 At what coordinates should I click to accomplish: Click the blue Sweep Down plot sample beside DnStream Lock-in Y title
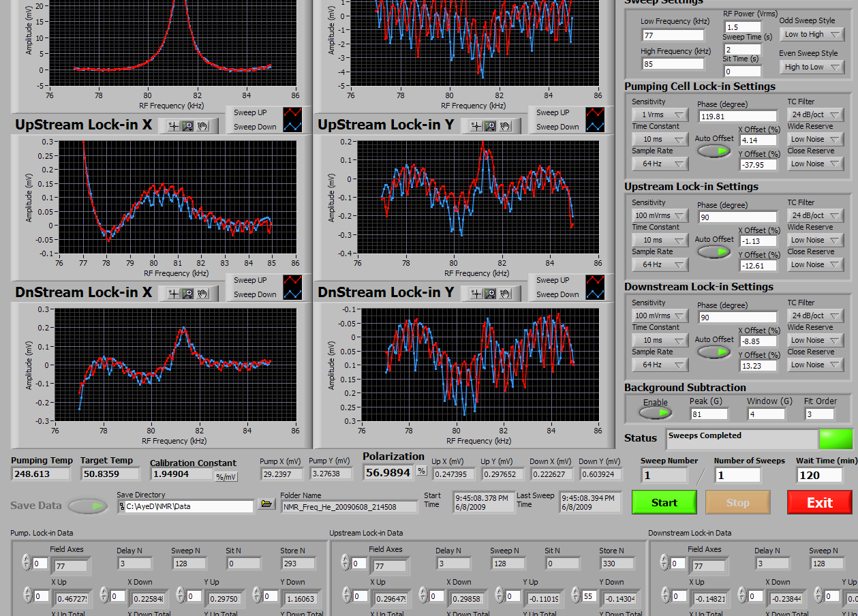(594, 294)
